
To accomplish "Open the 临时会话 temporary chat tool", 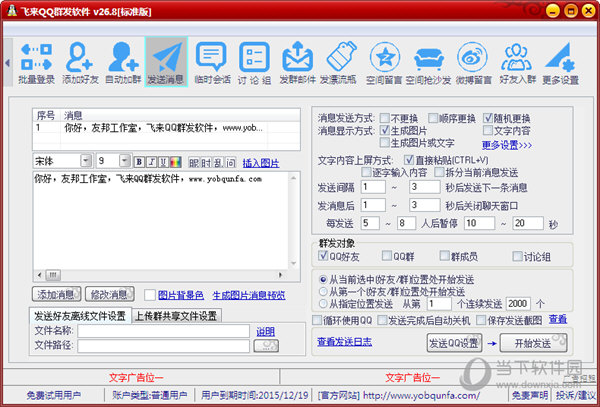I will [212, 63].
